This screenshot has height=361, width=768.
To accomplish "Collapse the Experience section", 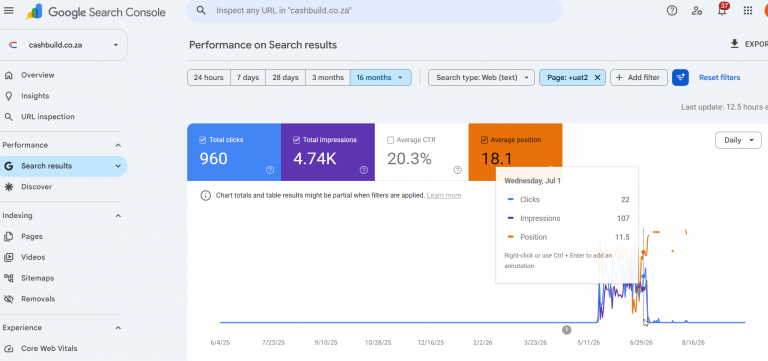I will point(118,328).
